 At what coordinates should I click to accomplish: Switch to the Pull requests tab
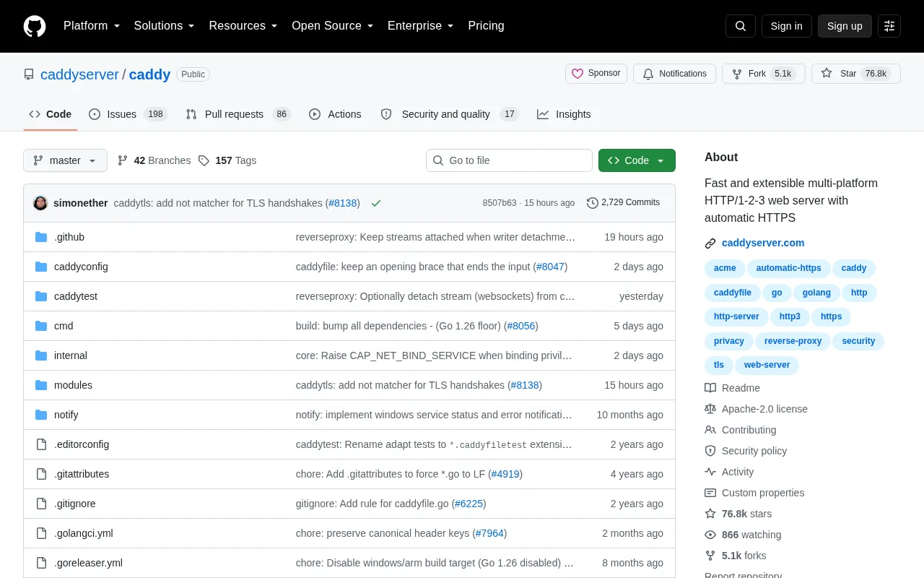click(237, 114)
